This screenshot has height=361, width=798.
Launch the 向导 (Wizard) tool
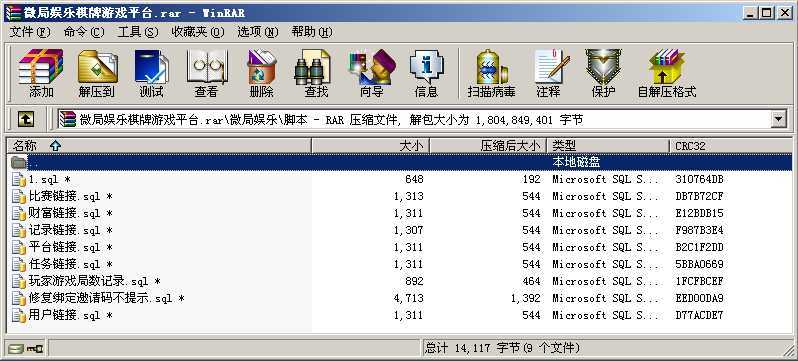(x=371, y=73)
